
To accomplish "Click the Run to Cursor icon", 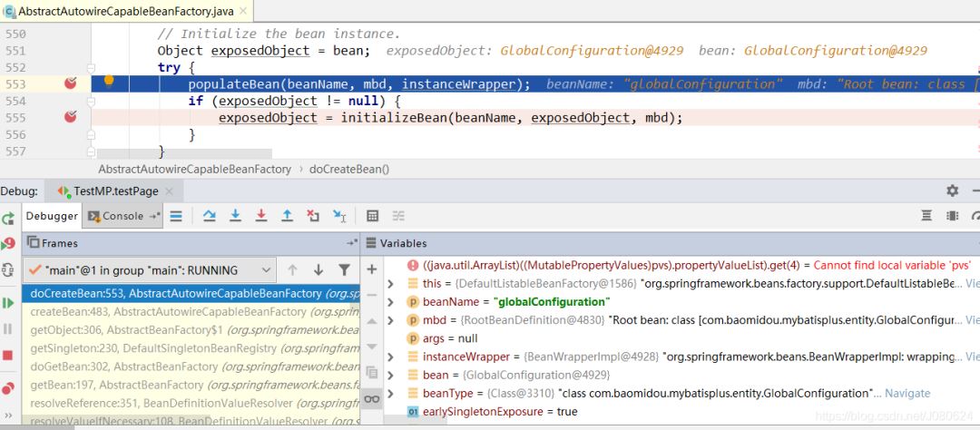I will 339,216.
